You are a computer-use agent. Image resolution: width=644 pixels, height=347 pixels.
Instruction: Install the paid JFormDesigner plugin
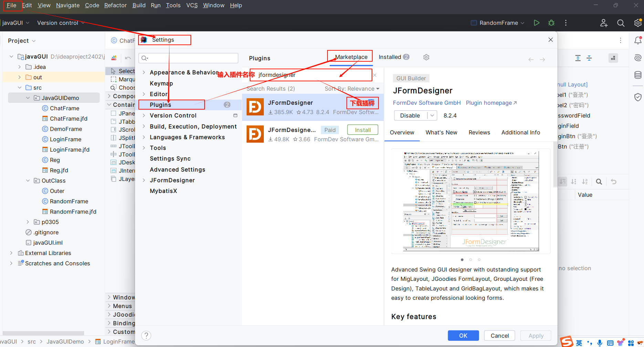363,130
